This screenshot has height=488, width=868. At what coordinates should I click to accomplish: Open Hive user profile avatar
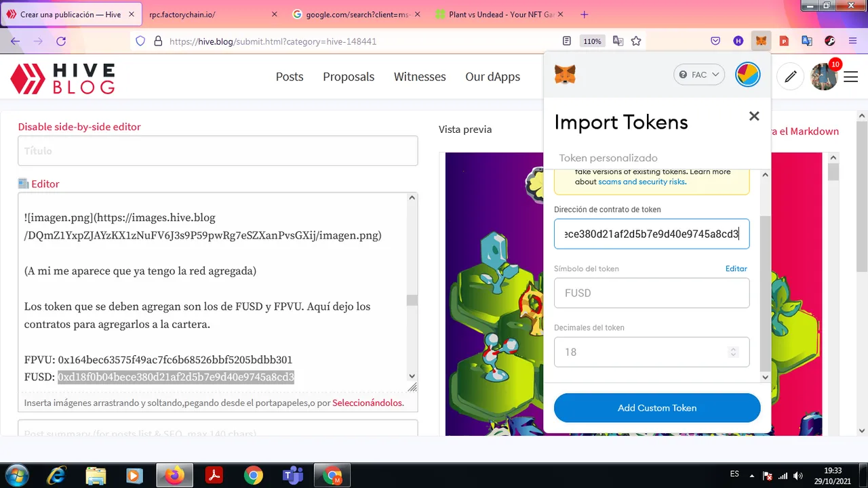[824, 77]
